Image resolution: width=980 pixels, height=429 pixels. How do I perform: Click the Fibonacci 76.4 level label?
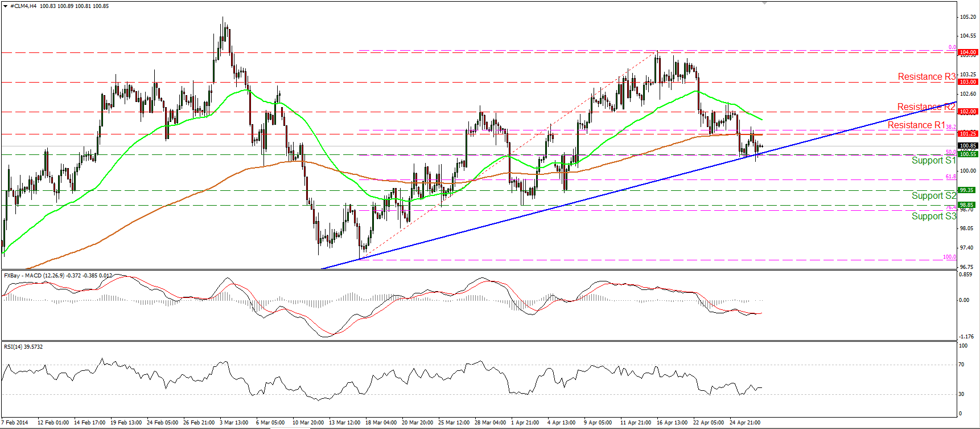point(951,207)
